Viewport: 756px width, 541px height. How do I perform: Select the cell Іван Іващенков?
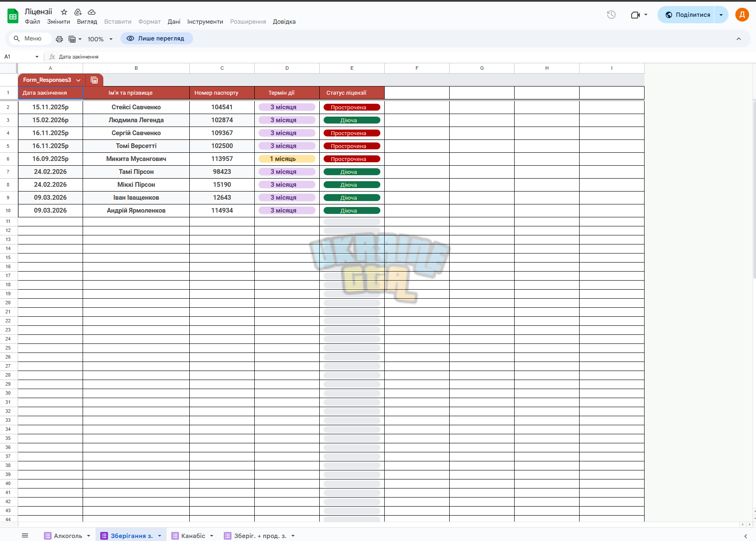(136, 198)
